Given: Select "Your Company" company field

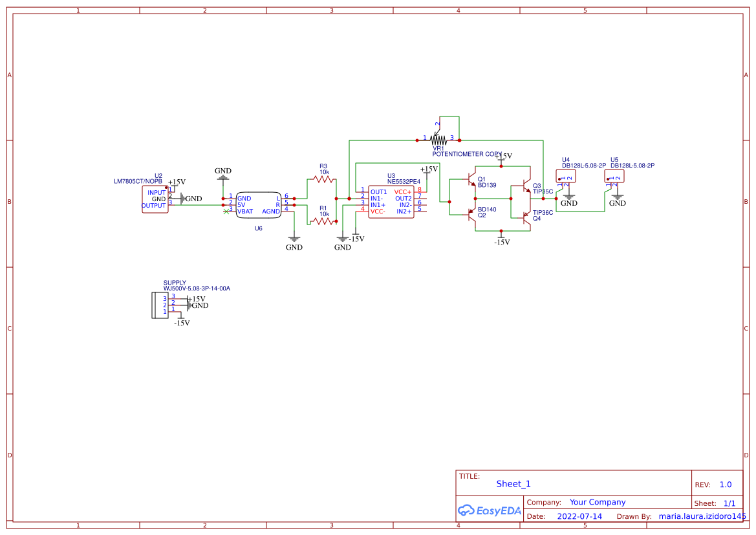Looking at the screenshot, I should pos(598,502).
